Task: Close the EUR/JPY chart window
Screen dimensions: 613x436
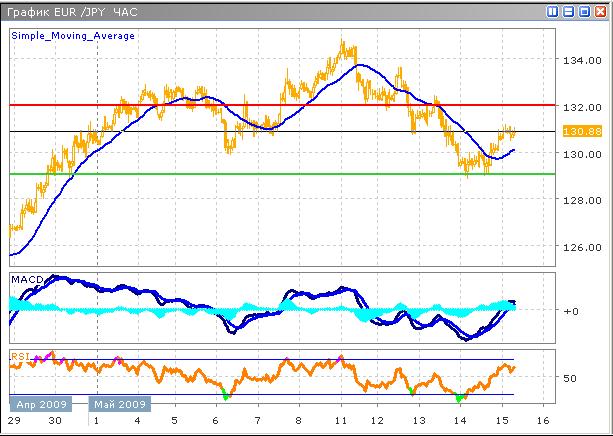Action: (601, 11)
